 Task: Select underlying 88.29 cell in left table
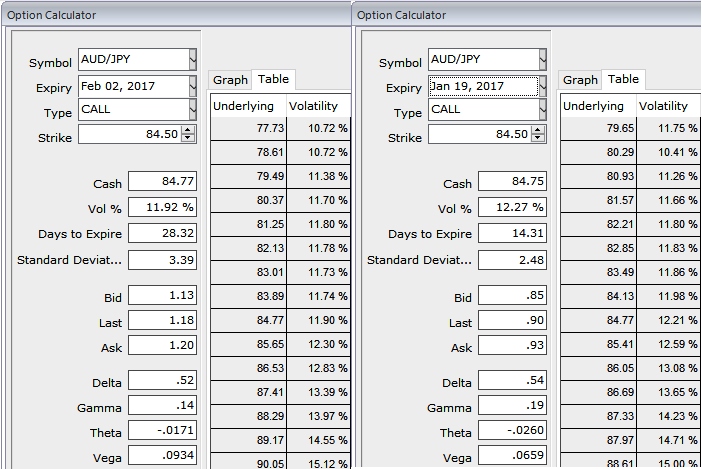pos(248,416)
